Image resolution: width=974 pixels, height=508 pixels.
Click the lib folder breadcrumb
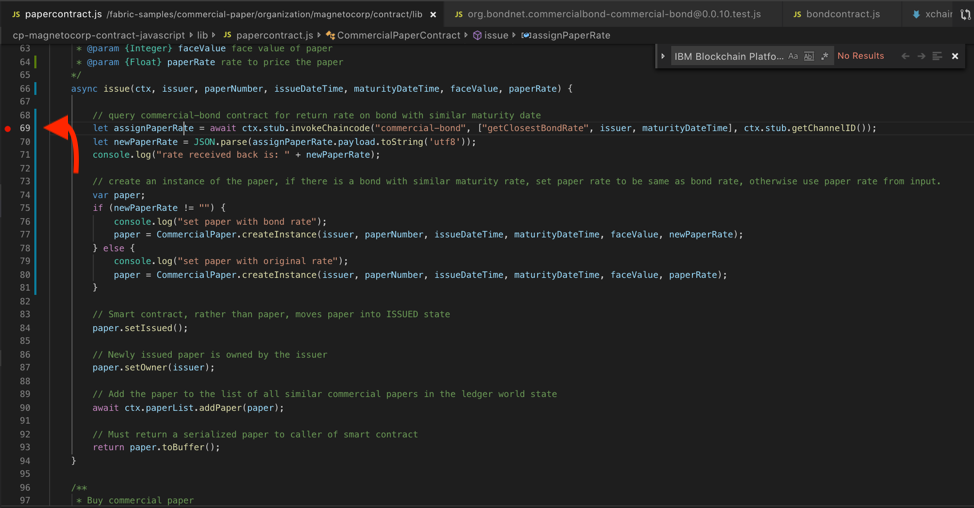[202, 35]
